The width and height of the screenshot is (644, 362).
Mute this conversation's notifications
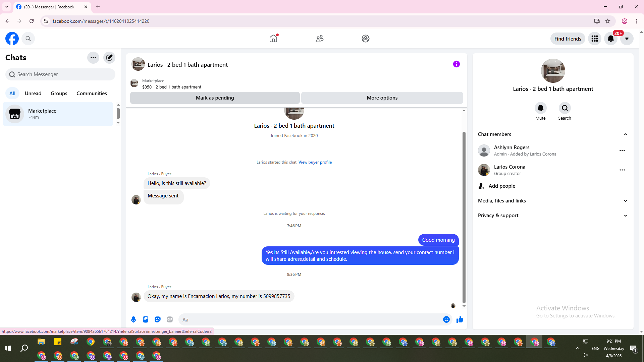(x=540, y=108)
